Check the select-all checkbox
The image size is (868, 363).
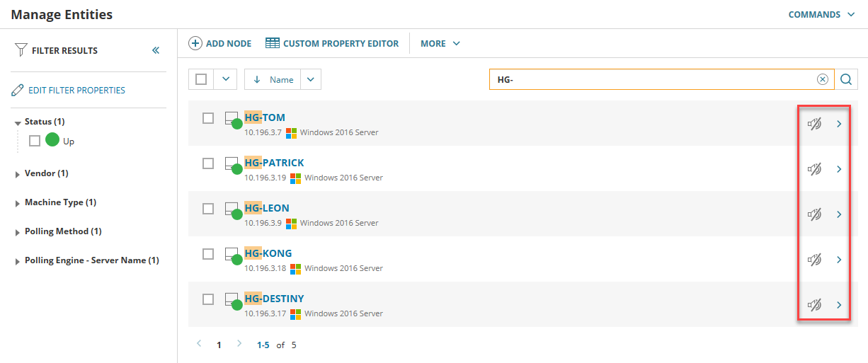tap(200, 79)
